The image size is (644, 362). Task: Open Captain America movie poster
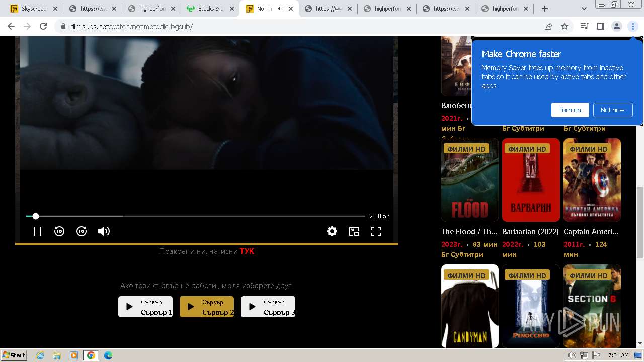coord(592,180)
